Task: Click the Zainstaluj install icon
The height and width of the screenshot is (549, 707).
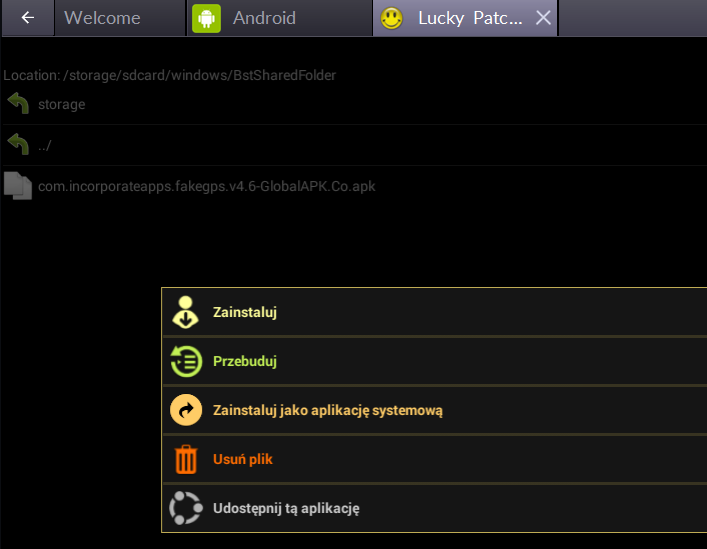Action: 185,312
